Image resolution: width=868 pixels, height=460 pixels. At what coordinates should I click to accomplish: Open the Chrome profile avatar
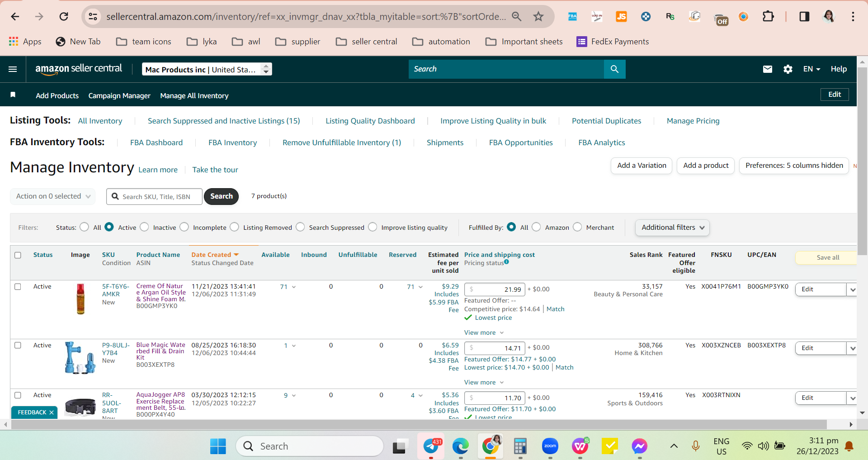point(828,17)
